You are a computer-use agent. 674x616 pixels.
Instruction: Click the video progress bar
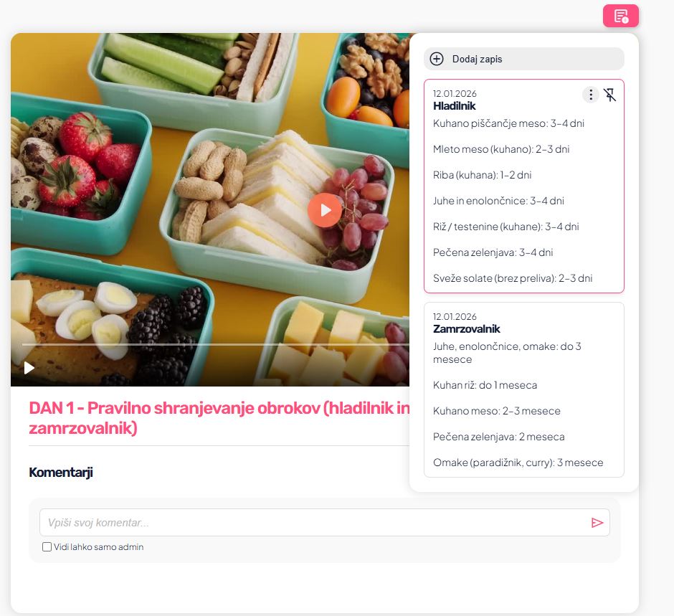pos(215,344)
